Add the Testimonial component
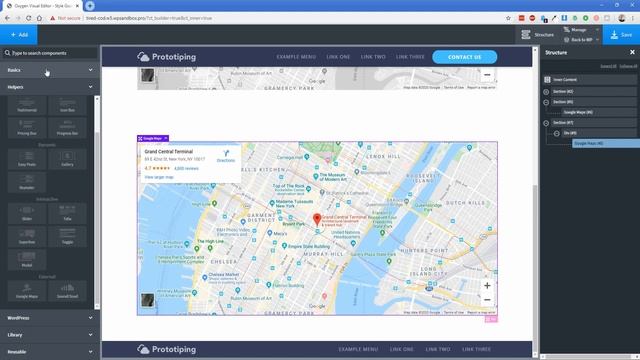Viewport: 640px width, 360px height. coord(27,105)
